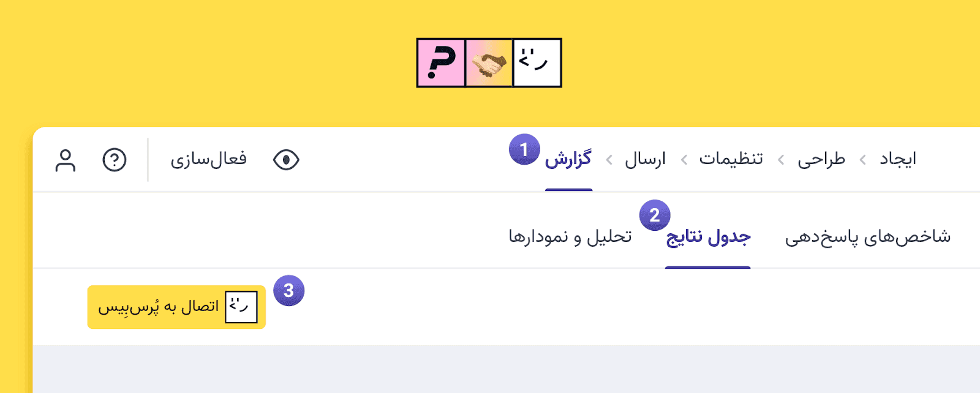Click the numbered badge 1
This screenshot has height=393, width=980.
click(x=524, y=150)
